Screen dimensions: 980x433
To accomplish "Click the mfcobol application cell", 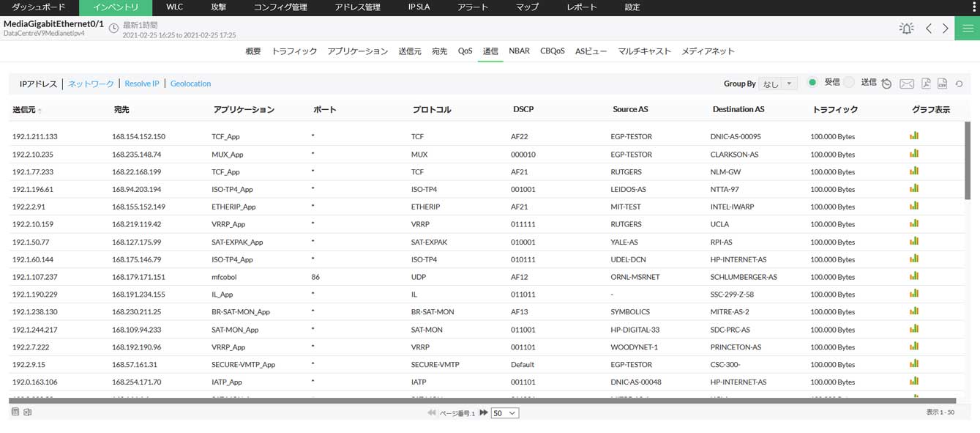I will [224, 277].
